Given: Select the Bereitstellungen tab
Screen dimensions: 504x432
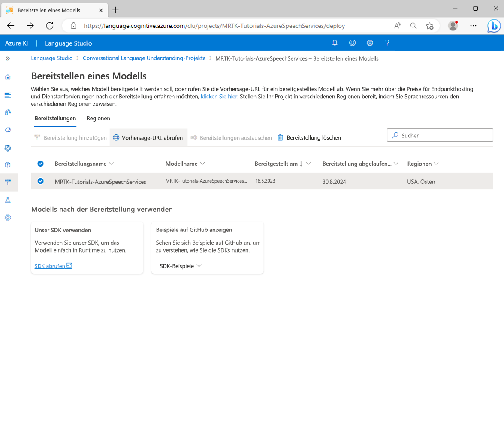Looking at the screenshot, I should (x=55, y=118).
